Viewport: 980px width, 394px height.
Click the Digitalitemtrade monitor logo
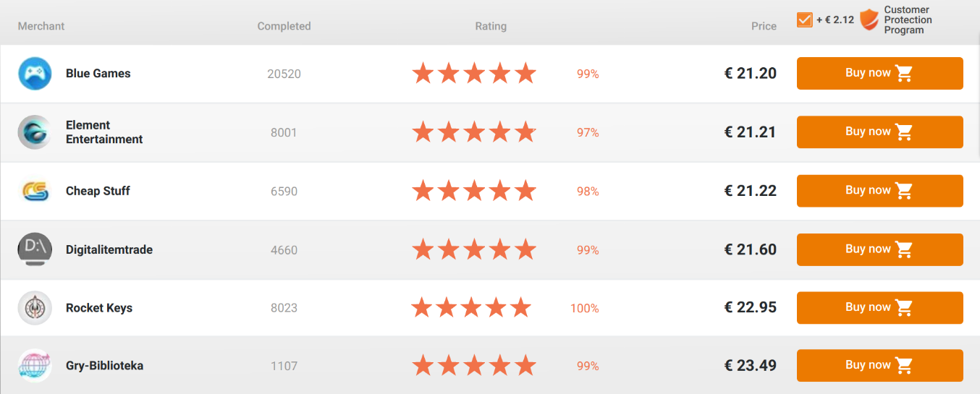(35, 249)
